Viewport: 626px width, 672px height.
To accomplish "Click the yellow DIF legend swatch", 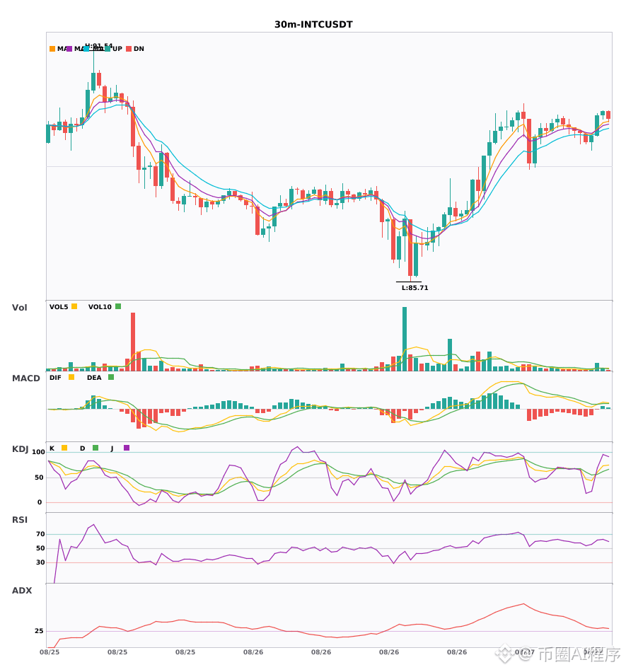I will coord(71,377).
